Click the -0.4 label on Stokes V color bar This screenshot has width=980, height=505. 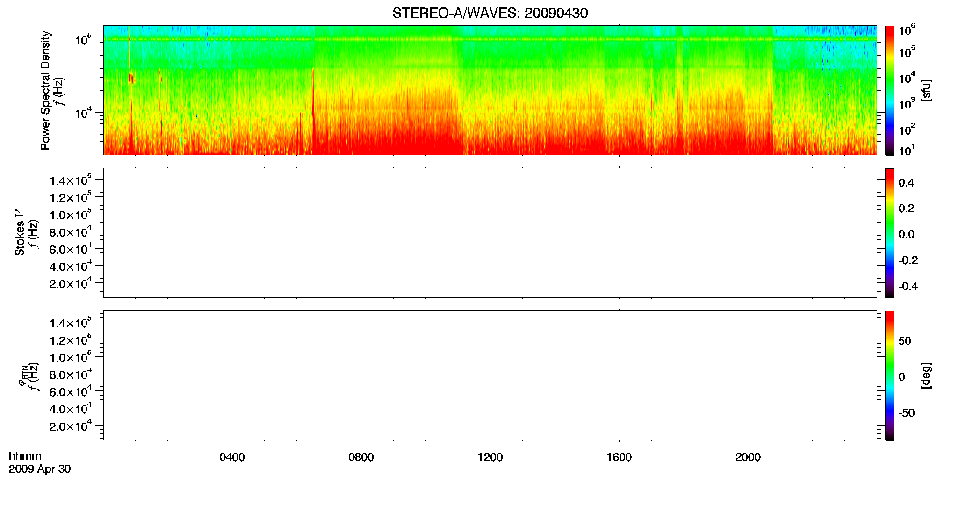[x=908, y=286]
